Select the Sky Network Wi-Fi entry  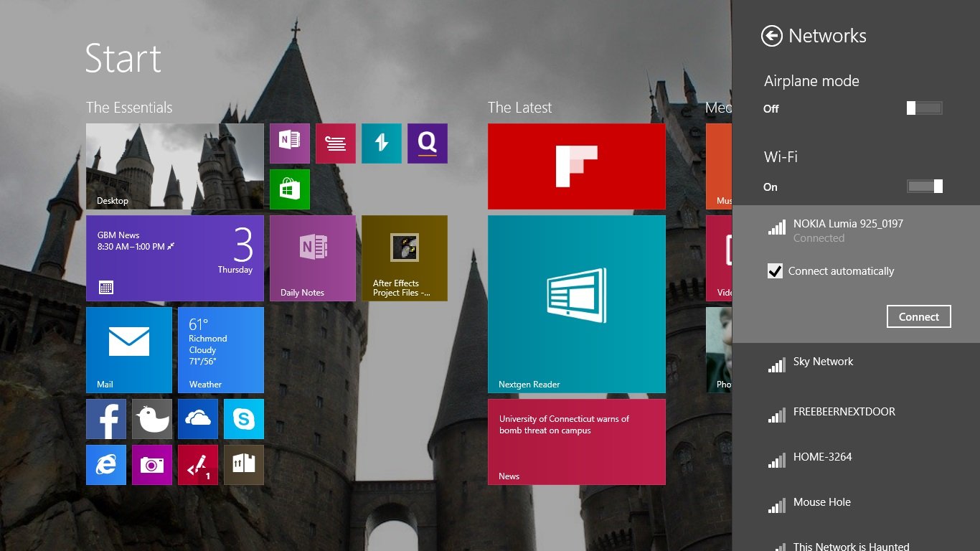point(856,366)
